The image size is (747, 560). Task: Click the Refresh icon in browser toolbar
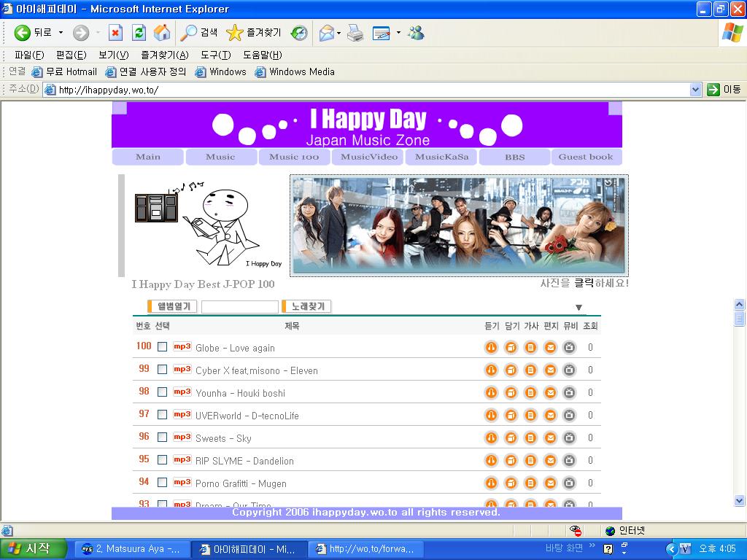(x=139, y=33)
